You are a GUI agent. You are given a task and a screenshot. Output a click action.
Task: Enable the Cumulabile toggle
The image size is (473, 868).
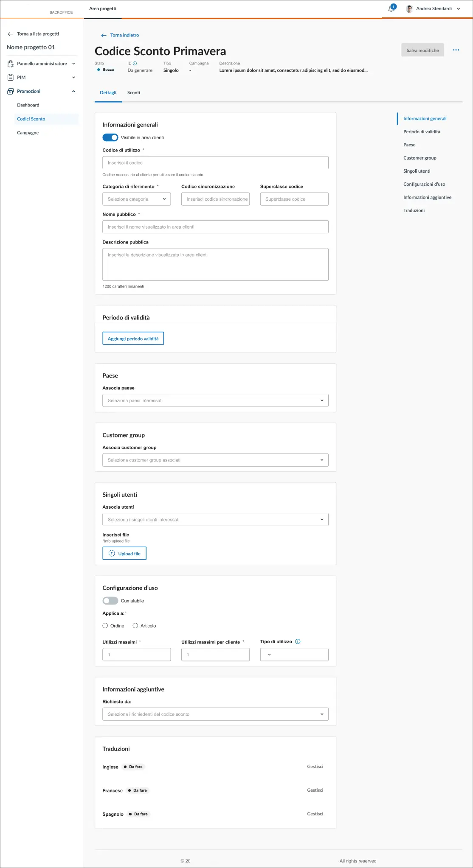(110, 601)
